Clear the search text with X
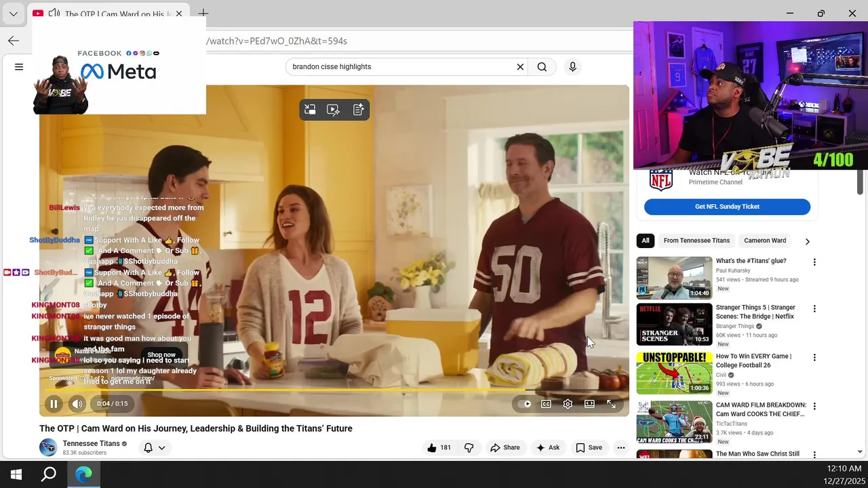This screenshot has width=868, height=488. (x=520, y=66)
